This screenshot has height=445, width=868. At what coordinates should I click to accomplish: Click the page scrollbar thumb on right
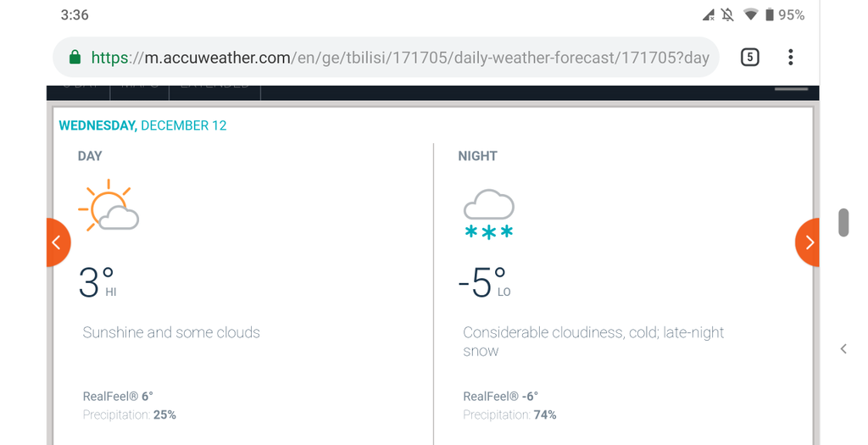click(843, 222)
